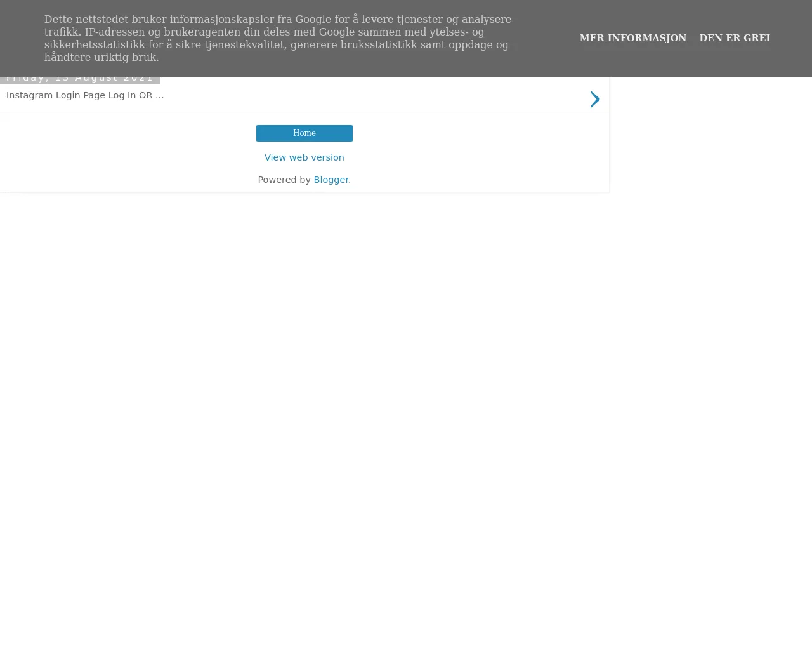The image size is (812, 650).
Task: Open the MER INFORMASJON cookie link
Action: point(632,38)
